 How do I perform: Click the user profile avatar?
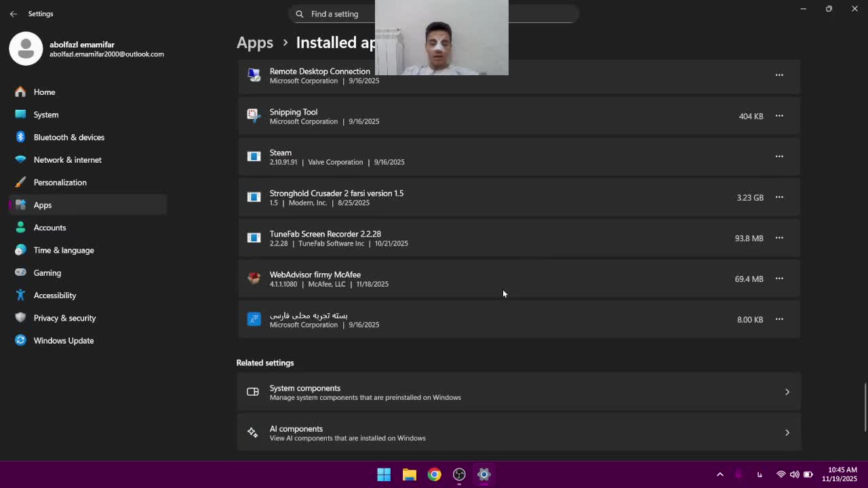coord(26,49)
